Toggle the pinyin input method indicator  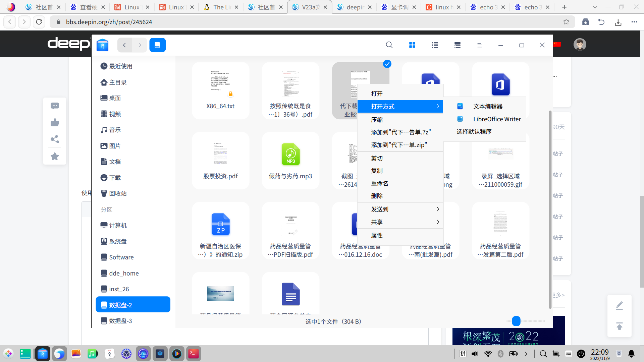[x=463, y=354]
